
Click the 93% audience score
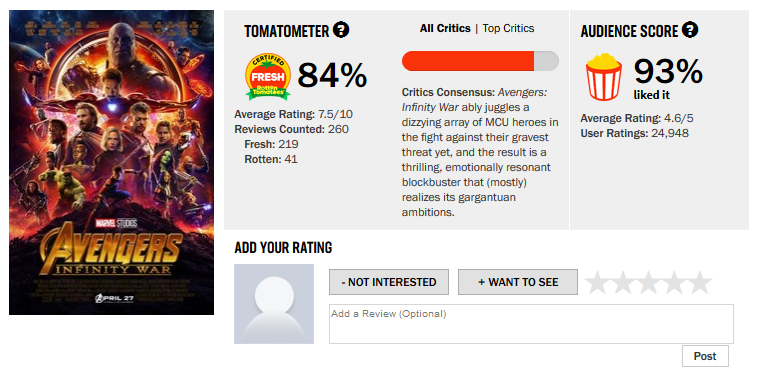click(x=668, y=72)
